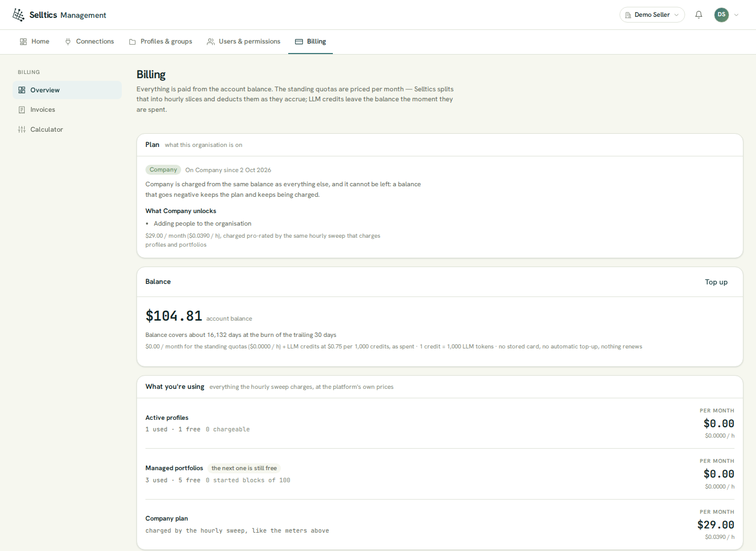Click 'Adding people to the organisation' bullet
The width and height of the screenshot is (756, 551).
pos(203,224)
